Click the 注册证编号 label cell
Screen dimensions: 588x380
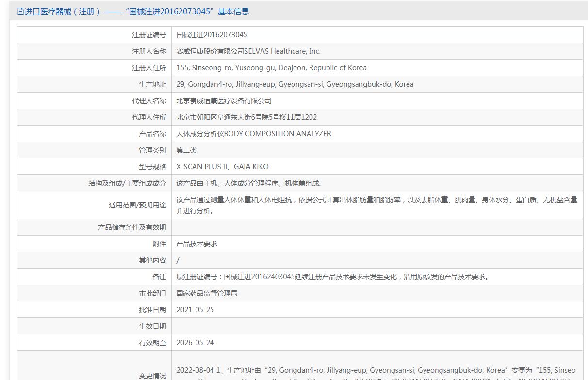coord(149,35)
